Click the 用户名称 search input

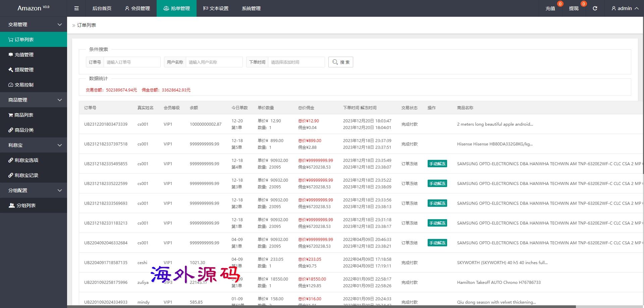(x=214, y=62)
